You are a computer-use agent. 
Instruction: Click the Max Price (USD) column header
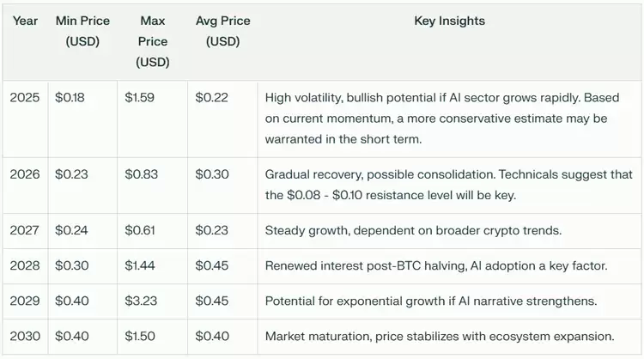(x=152, y=41)
